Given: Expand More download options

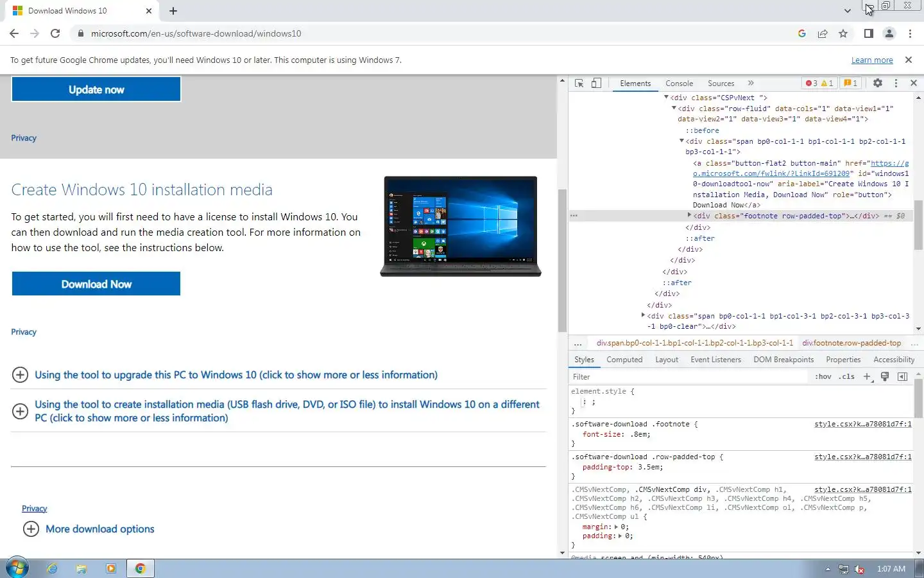Looking at the screenshot, I should [x=89, y=529].
